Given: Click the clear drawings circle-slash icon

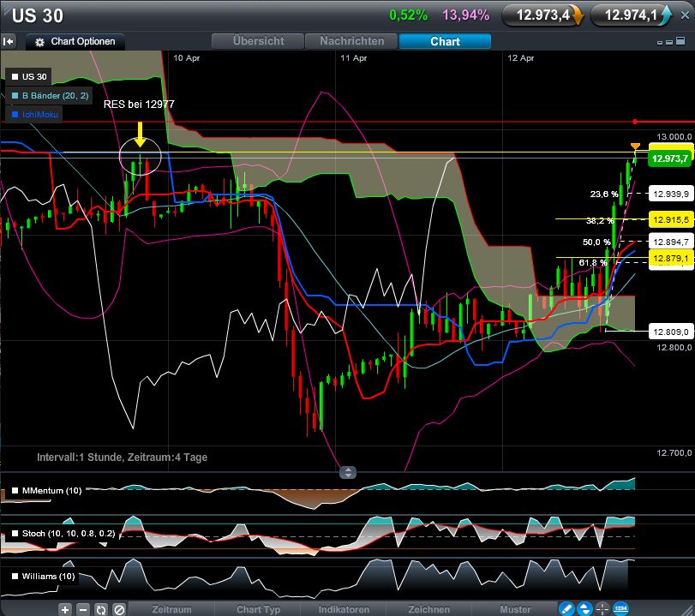Looking at the screenshot, I should click(x=119, y=609).
